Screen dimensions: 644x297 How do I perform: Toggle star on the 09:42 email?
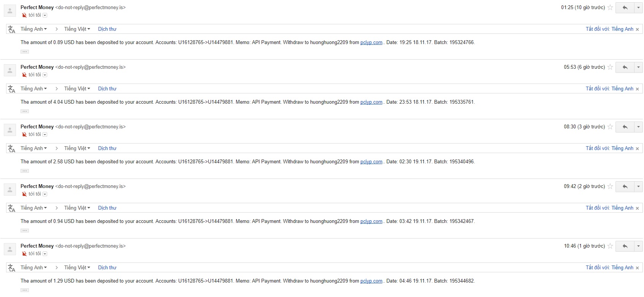(x=610, y=186)
